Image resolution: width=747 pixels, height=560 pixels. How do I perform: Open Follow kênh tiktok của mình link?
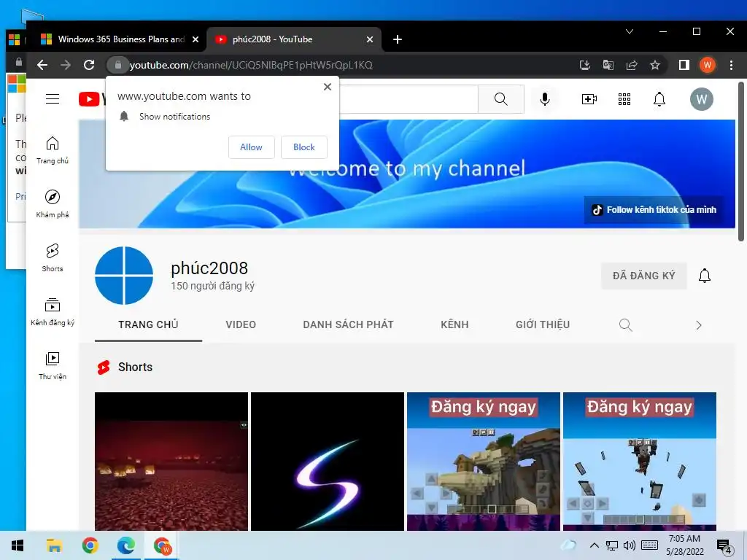(x=654, y=209)
